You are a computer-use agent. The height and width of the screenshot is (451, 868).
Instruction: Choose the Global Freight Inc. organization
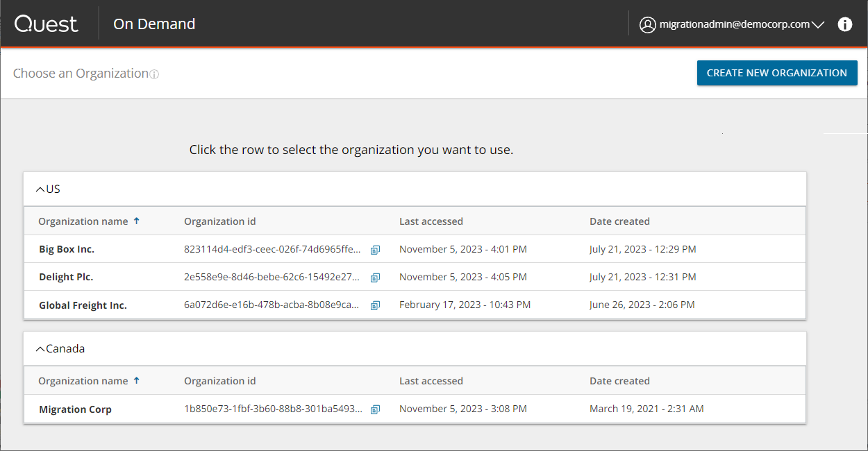(x=83, y=305)
